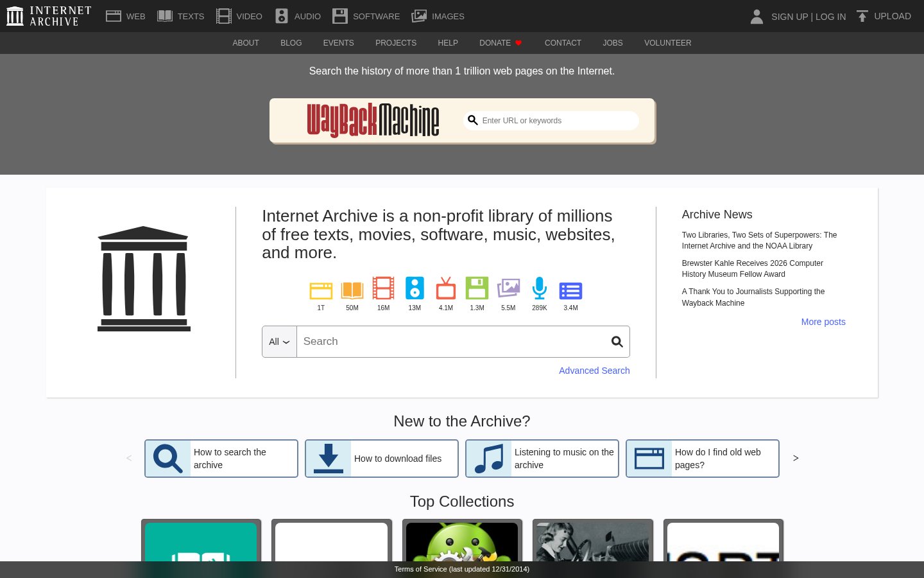Open the Projects menu item

point(396,43)
